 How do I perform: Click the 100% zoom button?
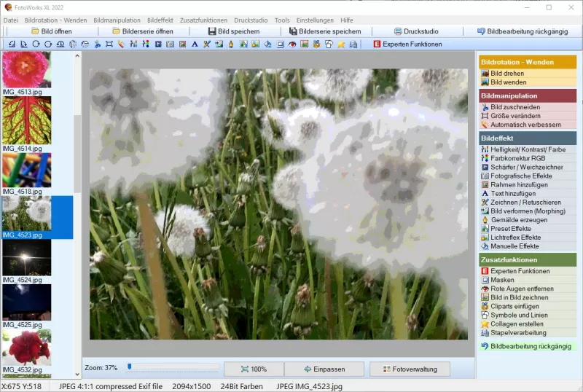[x=253, y=369]
